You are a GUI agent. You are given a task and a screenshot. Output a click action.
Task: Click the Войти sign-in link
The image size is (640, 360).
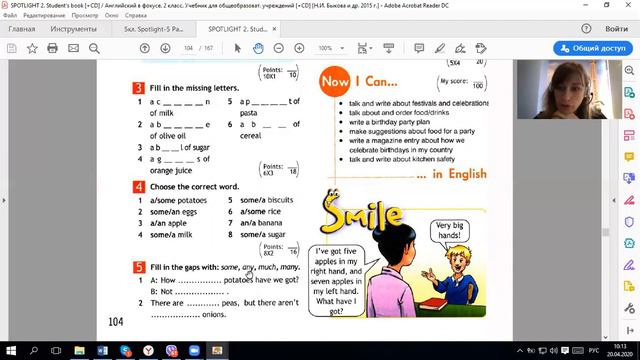(x=616, y=29)
